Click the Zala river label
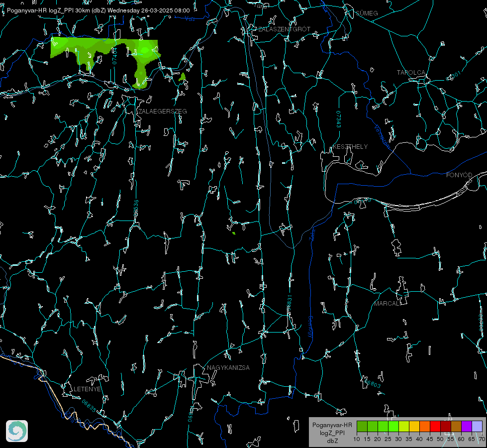The width and height of the screenshot is (487, 448). tap(312, 234)
